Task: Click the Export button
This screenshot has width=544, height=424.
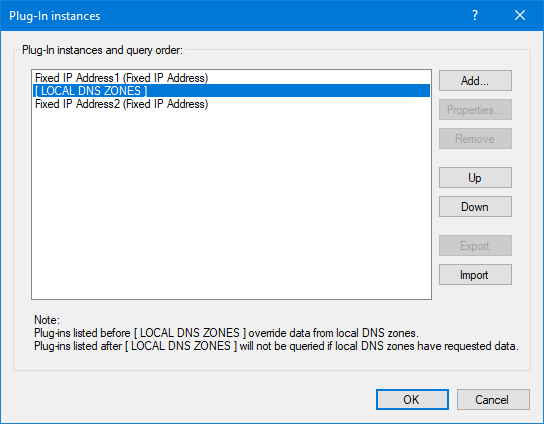Action: [x=475, y=246]
